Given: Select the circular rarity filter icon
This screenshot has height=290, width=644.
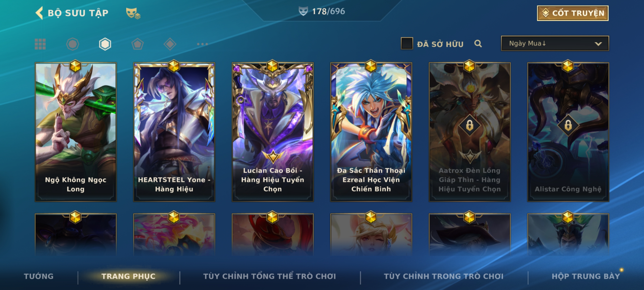Looking at the screenshot, I should coord(72,44).
